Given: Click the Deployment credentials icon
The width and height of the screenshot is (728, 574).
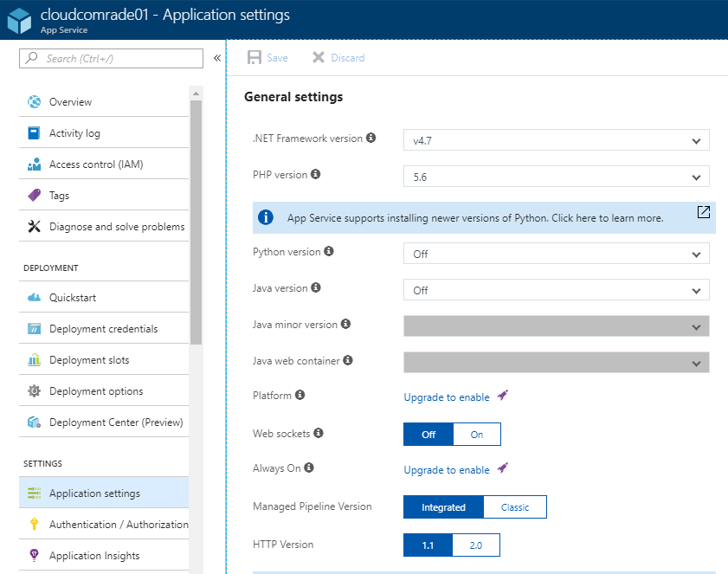Looking at the screenshot, I should pyautogui.click(x=34, y=329).
